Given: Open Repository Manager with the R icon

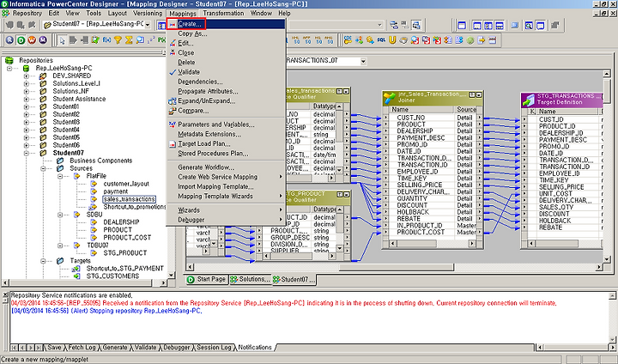Looking at the screenshot, I should point(9,40).
